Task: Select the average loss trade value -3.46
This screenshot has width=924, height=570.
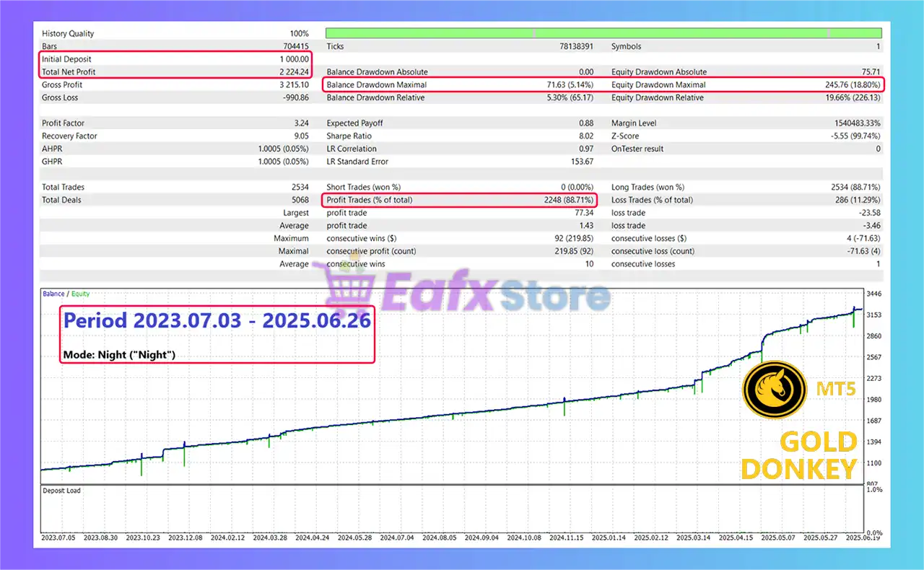Action: (871, 226)
